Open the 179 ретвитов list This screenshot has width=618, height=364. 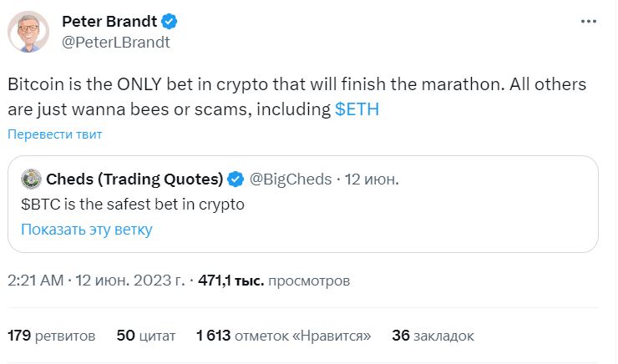coord(52,336)
